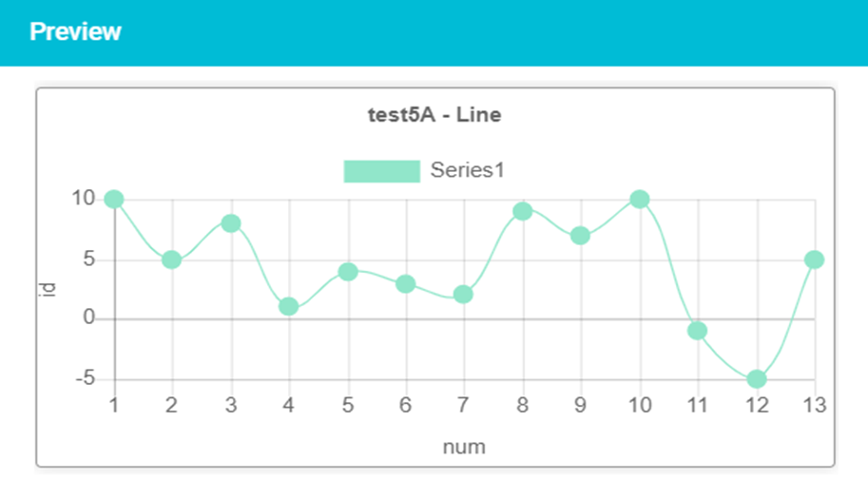Click the data point at num 7
The width and height of the screenshot is (868, 480).
pos(463,295)
